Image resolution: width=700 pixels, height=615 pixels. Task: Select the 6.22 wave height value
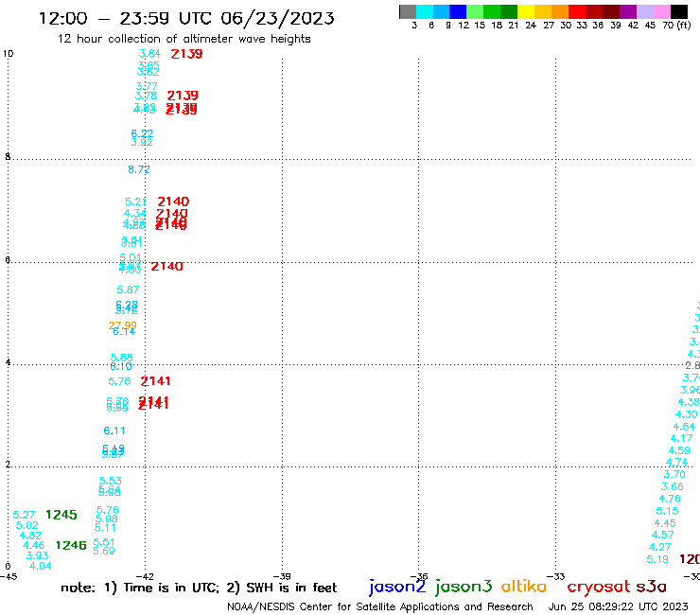(142, 133)
